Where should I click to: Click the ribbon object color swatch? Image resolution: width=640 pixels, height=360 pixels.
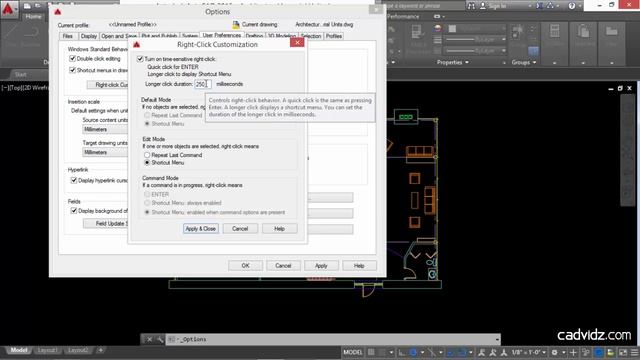click(452, 29)
